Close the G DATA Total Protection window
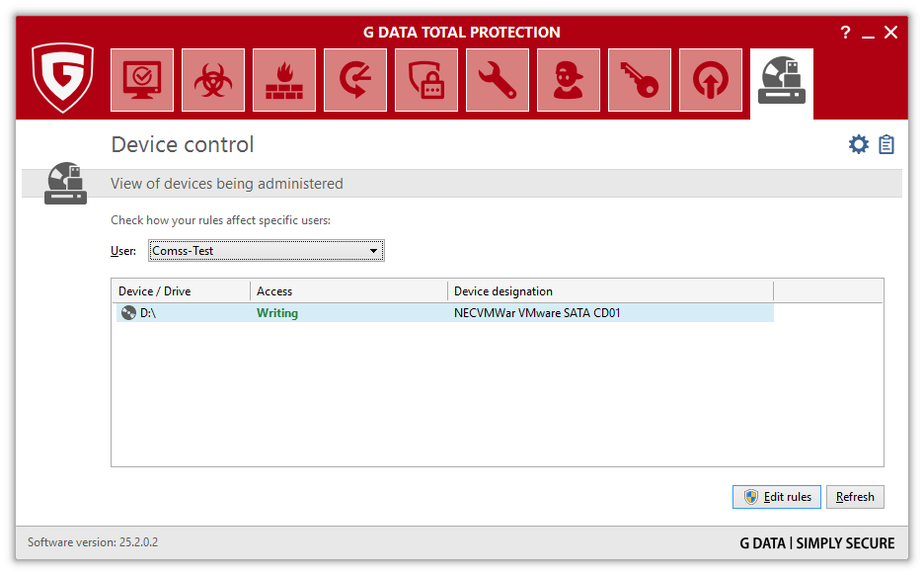Image resolution: width=924 pixels, height=575 pixels. pos(891,33)
